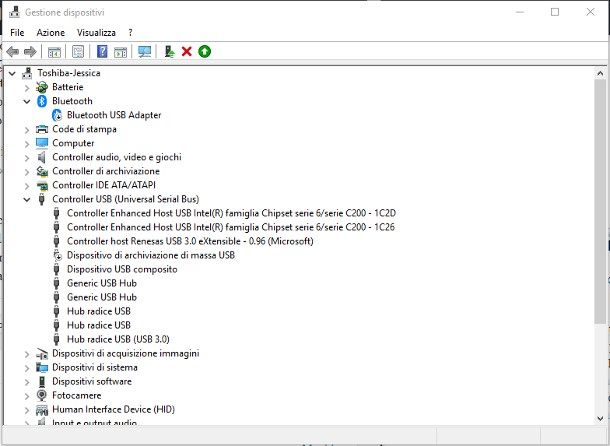
Task: Scan for hardware changes monitor icon
Action: click(144, 51)
